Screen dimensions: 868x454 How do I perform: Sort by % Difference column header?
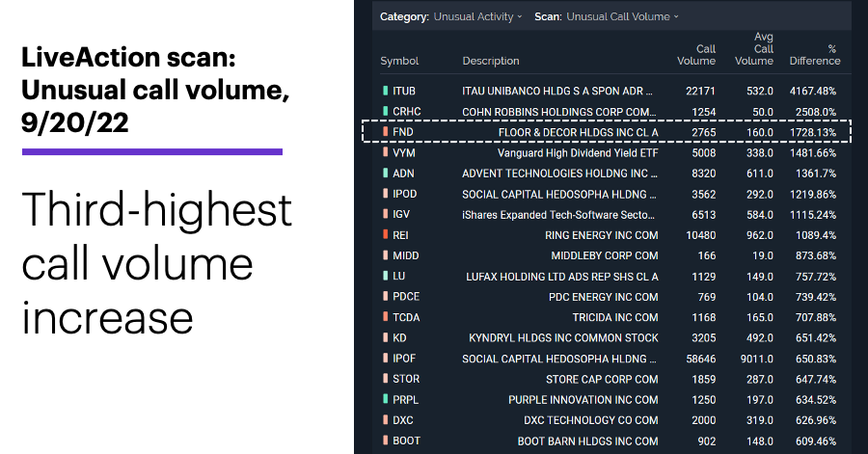pyautogui.click(x=815, y=55)
